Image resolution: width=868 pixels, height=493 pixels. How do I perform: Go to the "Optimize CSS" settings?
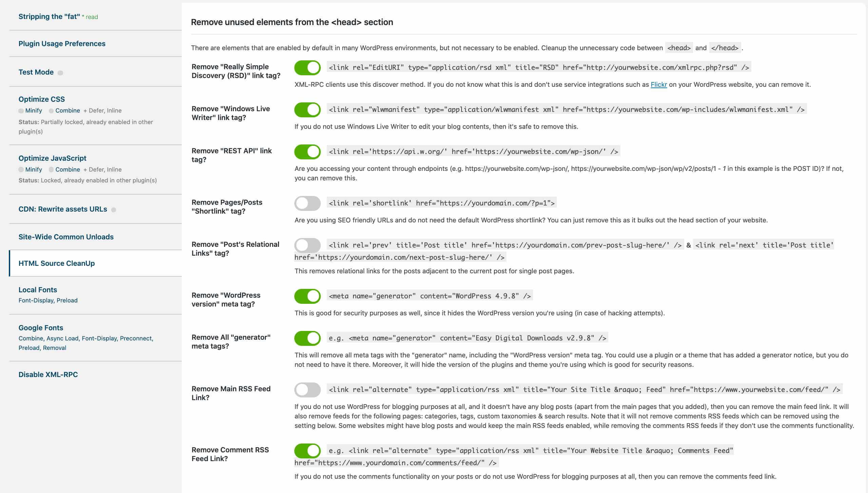click(42, 99)
